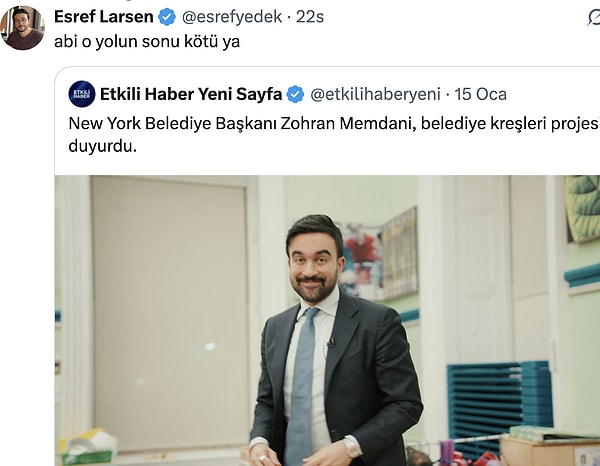Image resolution: width=600 pixels, height=466 pixels.
Task: Open Esref Larsen's round profile picture
Action: 22,28
